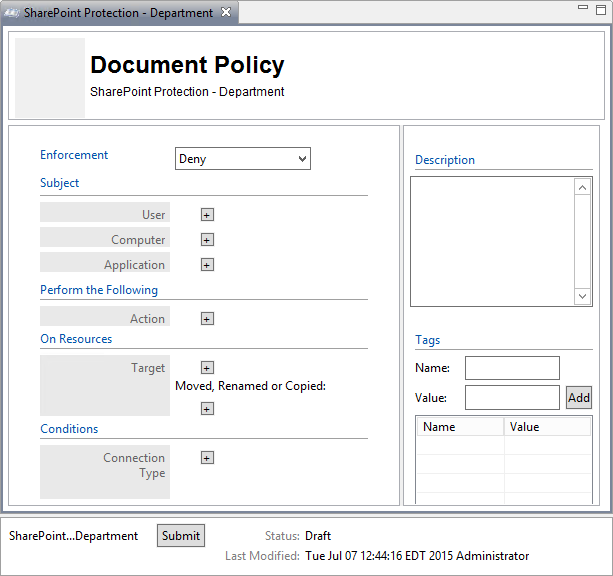
Task: Focus the Tags Name input field
Action: 512,368
